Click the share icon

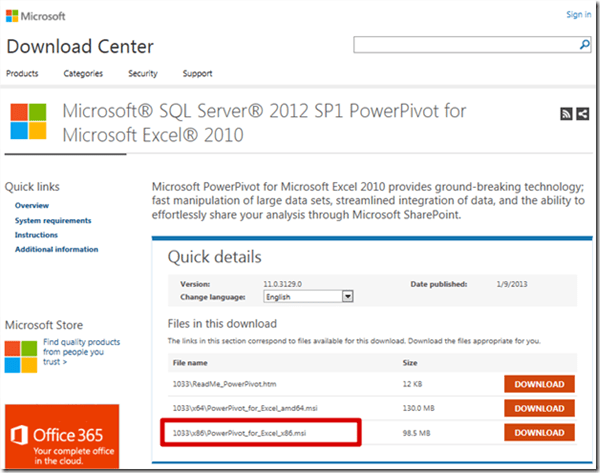(582, 115)
